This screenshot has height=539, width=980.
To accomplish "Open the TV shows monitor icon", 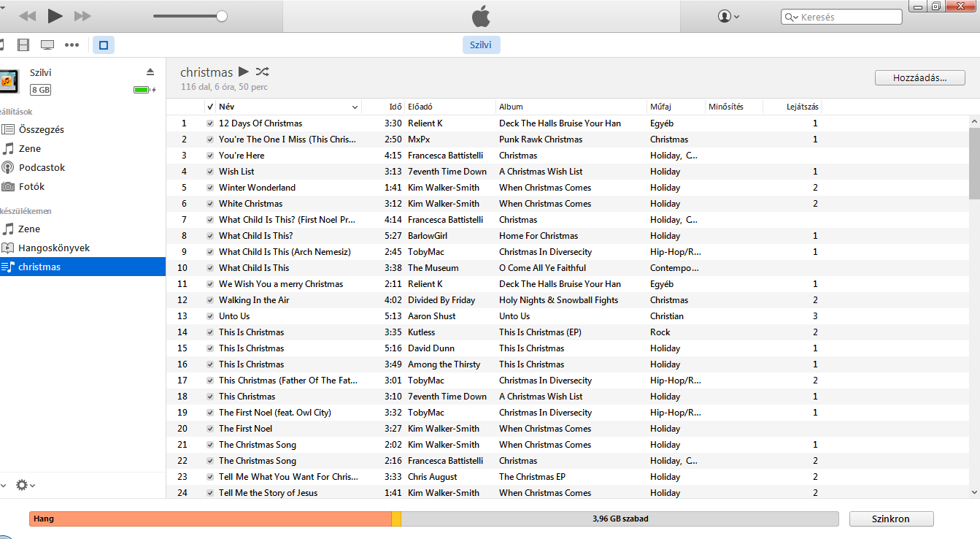I will coord(47,45).
